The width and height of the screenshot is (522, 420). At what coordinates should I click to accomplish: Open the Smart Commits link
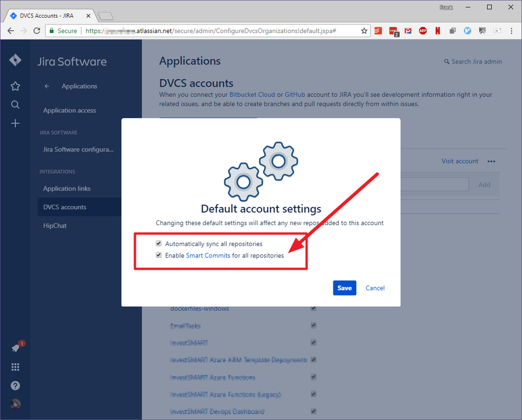click(208, 255)
